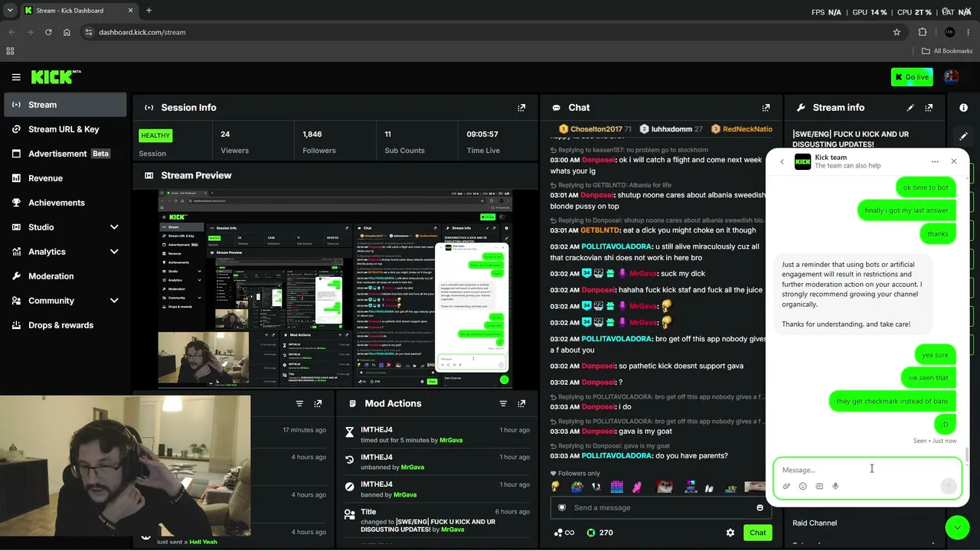The width and height of the screenshot is (980, 551).
Task: Open Achievements in the sidebar
Action: [x=65, y=203]
